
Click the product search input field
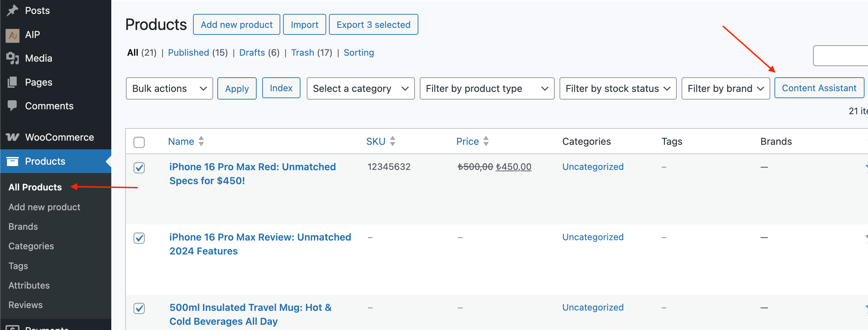[841, 56]
